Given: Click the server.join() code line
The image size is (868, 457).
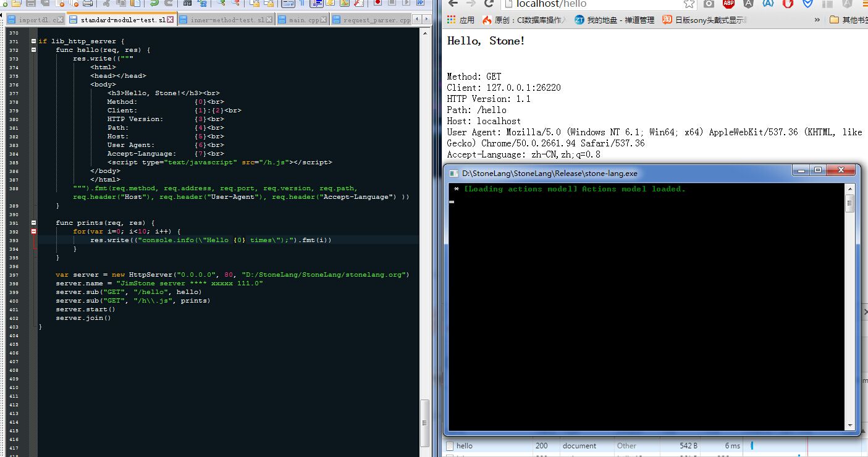Looking at the screenshot, I should pos(83,318).
